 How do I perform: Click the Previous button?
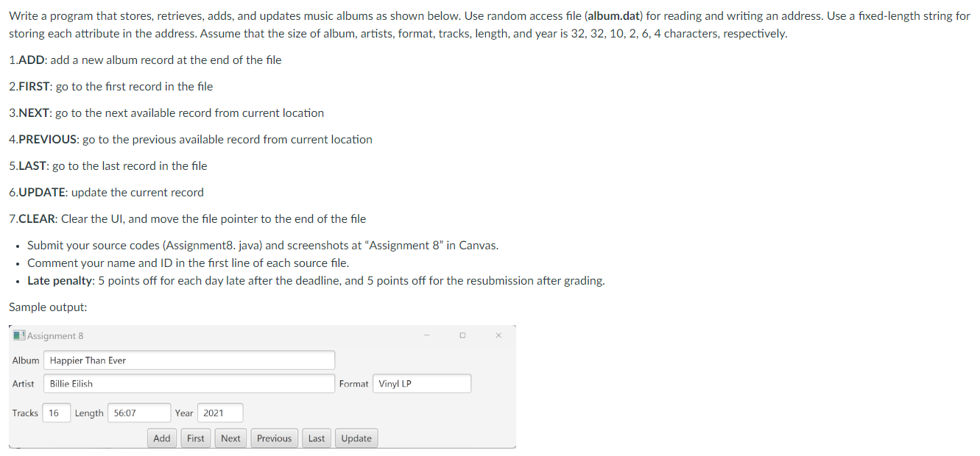coord(274,438)
